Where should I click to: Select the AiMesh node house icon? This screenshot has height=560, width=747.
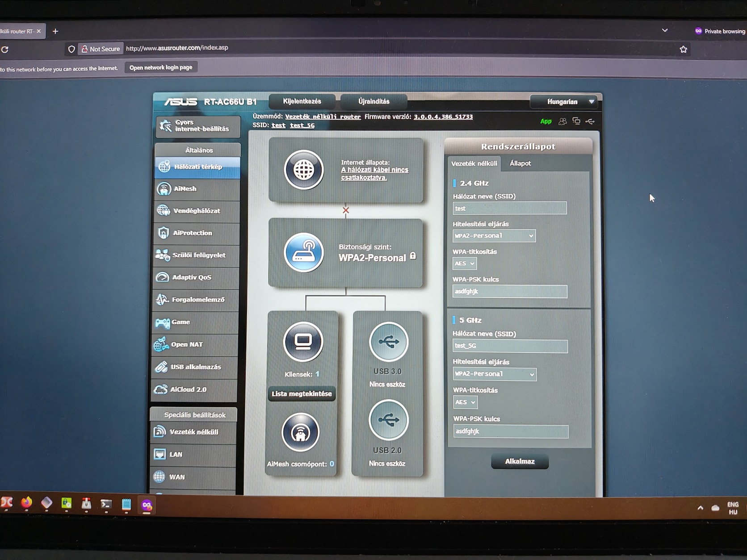coord(301,432)
